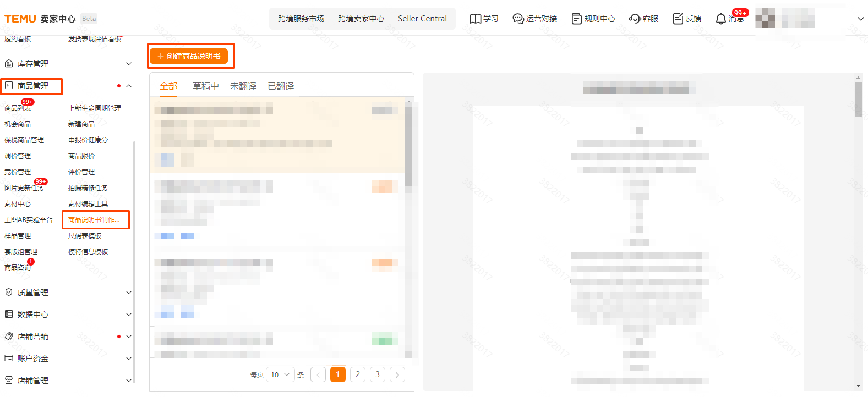The height and width of the screenshot is (397, 868).
Task: Open 保税商品管理 menu item
Action: 24,140
